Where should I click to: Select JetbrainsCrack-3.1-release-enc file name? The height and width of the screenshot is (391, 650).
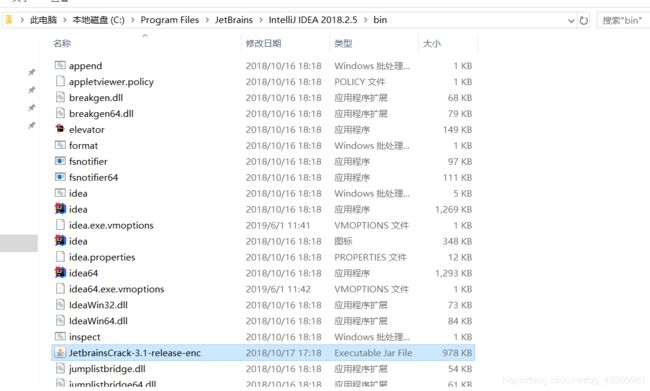point(135,353)
